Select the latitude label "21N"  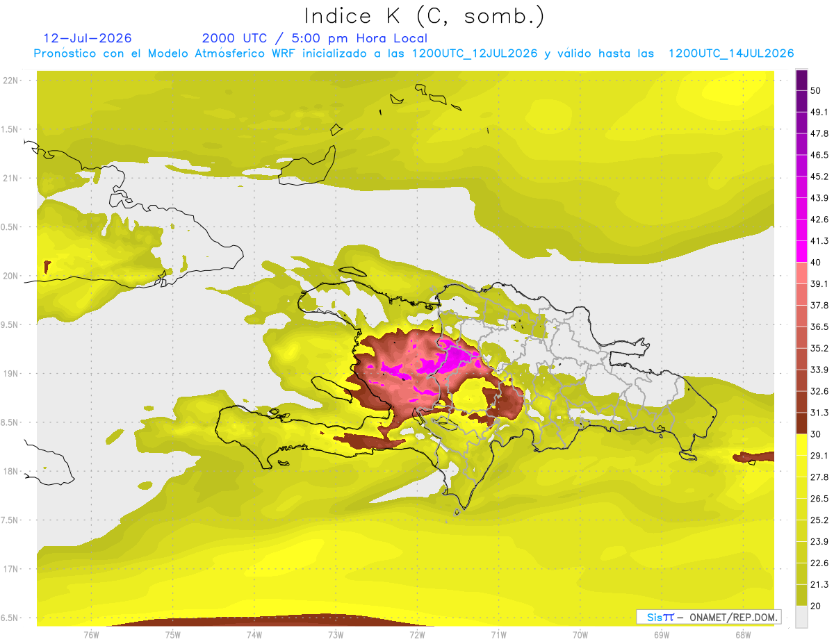(x=11, y=179)
